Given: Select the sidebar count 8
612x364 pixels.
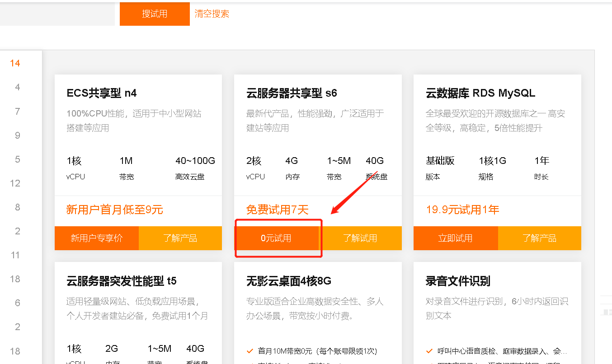Looking at the screenshot, I should click(18, 207).
